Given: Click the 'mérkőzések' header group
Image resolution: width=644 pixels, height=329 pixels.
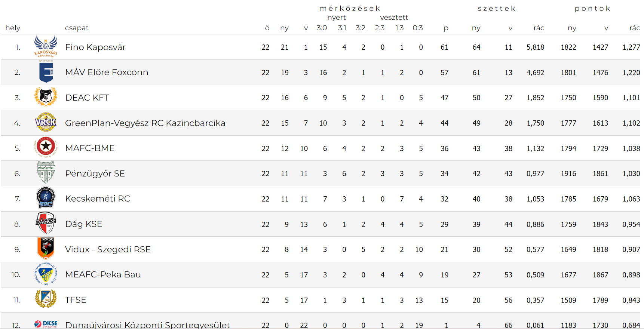Looking at the screenshot, I should [350, 8].
